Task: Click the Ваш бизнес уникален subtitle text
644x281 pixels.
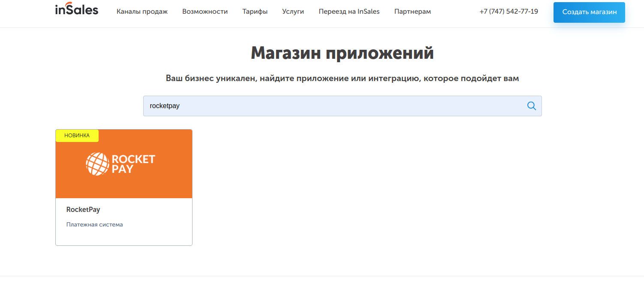Action: (343, 79)
